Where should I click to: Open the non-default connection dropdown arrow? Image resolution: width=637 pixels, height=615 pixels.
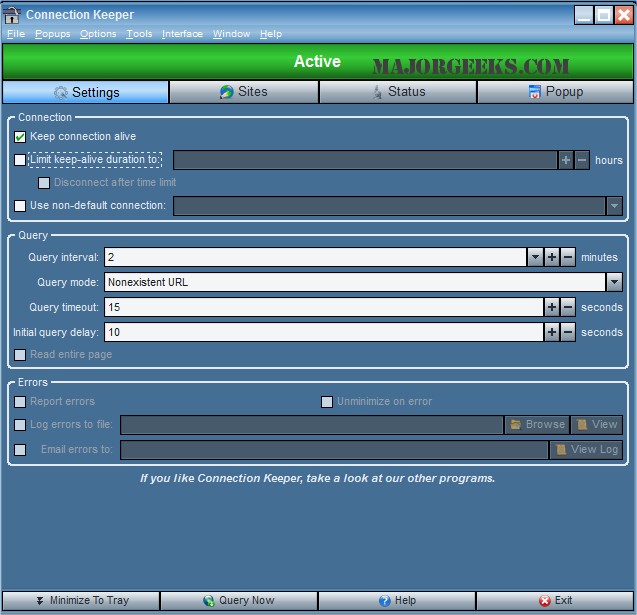(614, 206)
